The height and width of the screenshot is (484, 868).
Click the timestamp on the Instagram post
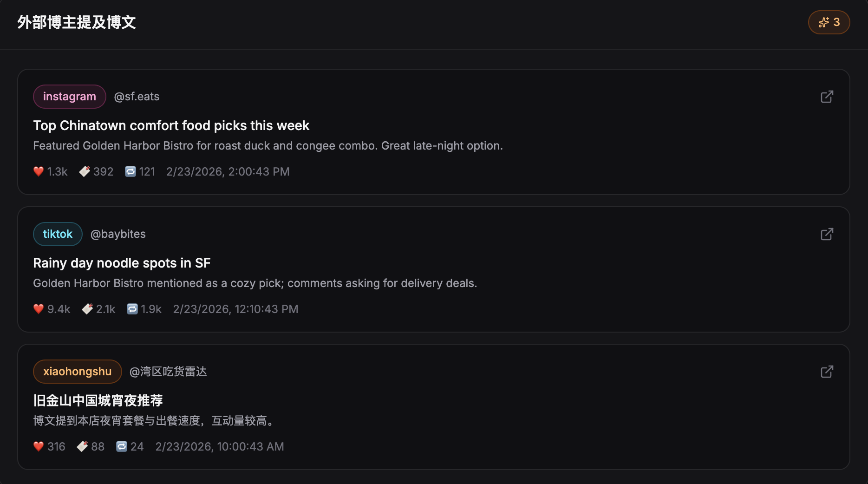pos(228,171)
